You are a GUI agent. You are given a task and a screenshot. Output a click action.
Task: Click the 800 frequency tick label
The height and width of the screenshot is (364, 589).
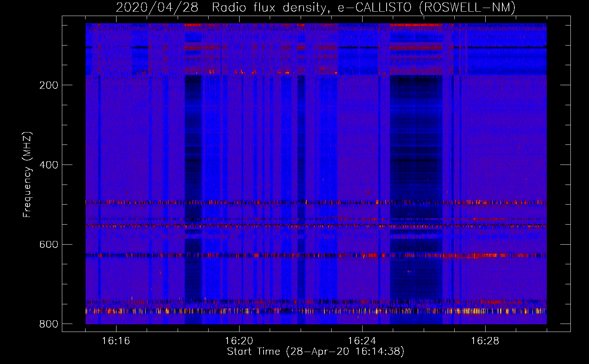(48, 324)
